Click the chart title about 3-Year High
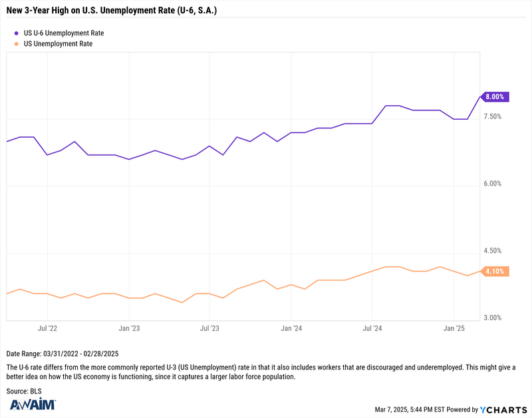 click(x=112, y=10)
